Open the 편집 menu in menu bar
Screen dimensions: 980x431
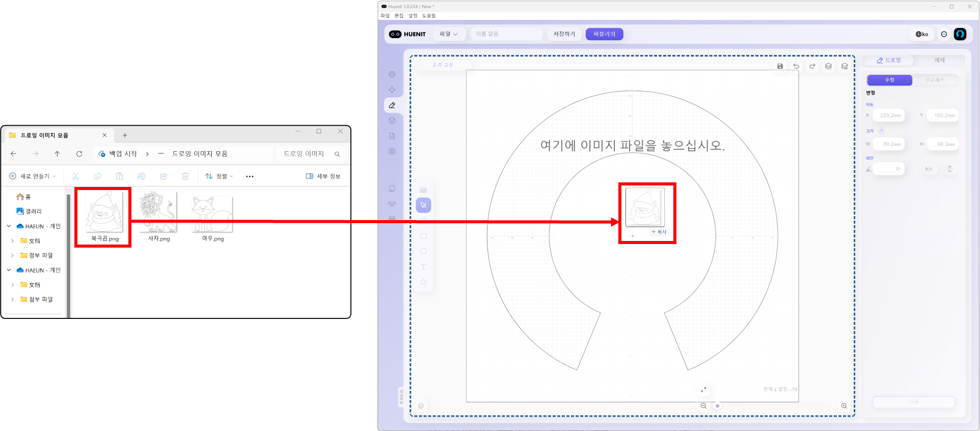click(399, 16)
